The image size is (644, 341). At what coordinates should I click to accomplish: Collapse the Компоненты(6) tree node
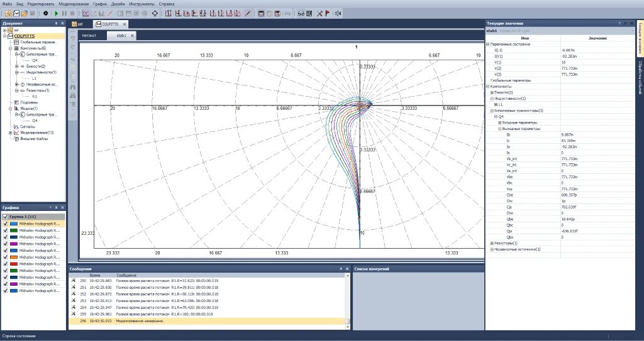tap(11, 48)
